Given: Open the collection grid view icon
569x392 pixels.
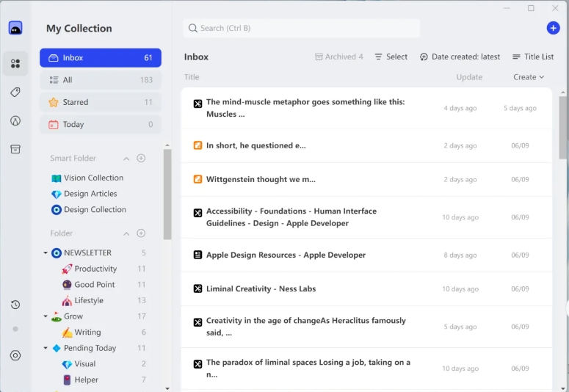Looking at the screenshot, I should pos(15,64).
